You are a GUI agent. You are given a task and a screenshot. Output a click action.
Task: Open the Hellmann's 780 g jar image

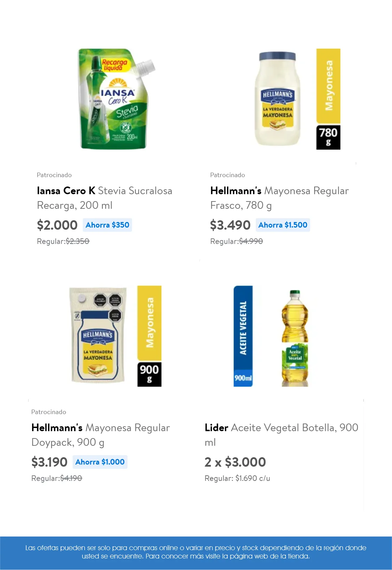tap(277, 99)
